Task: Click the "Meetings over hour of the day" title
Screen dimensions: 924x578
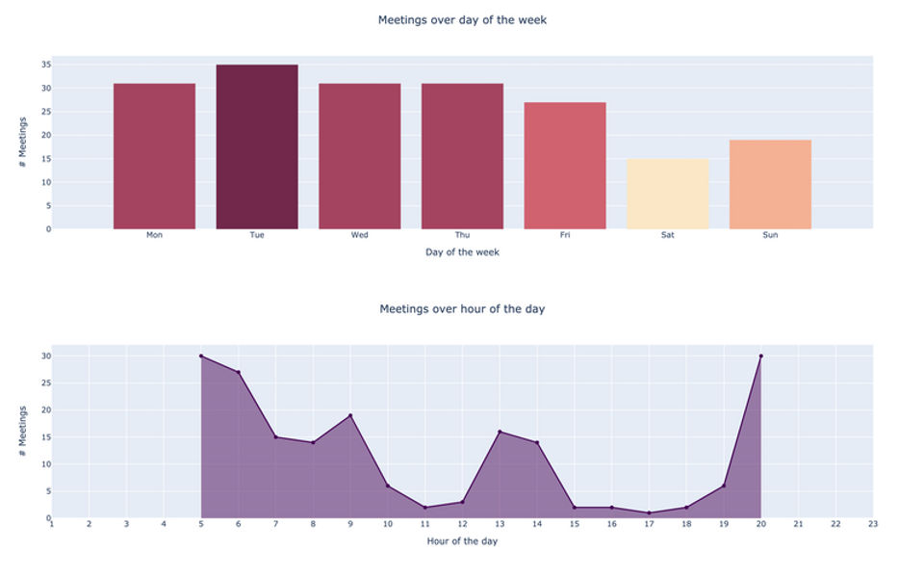Action: pyautogui.click(x=462, y=309)
